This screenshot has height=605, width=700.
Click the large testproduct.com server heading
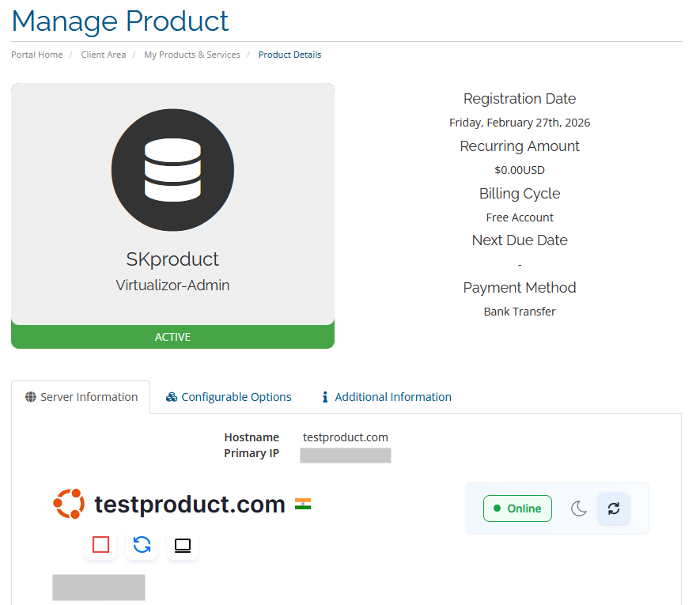point(190,504)
